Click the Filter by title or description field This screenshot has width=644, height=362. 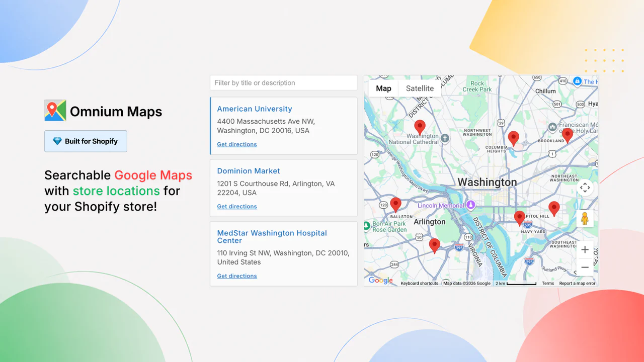point(283,83)
